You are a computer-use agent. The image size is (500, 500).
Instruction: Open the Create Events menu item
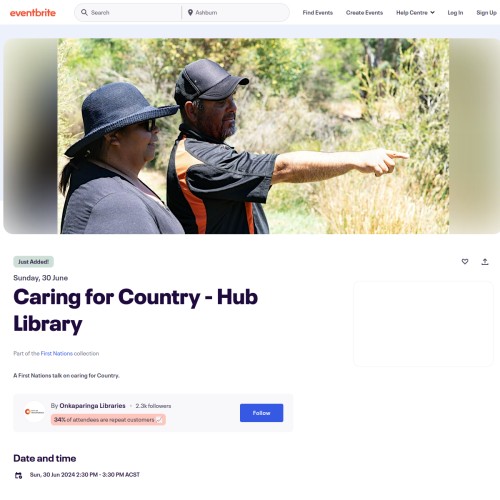pos(364,13)
